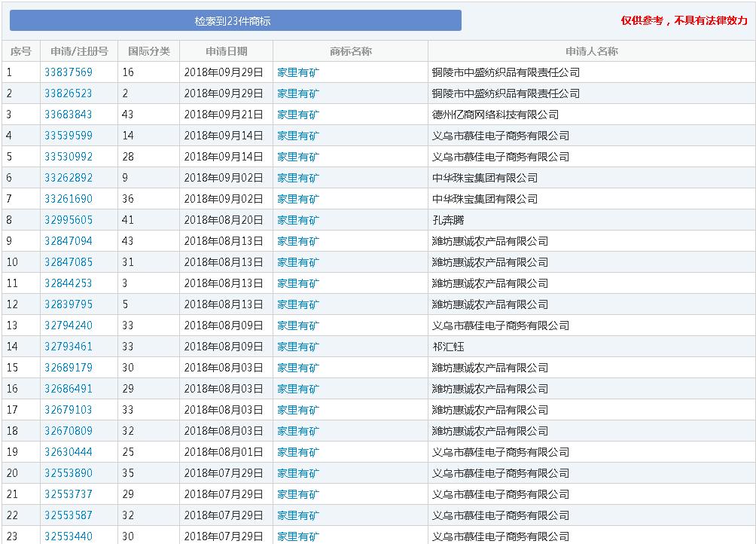Open application number 33539599 details
Viewport: 756px width, 544px height.
(x=69, y=136)
